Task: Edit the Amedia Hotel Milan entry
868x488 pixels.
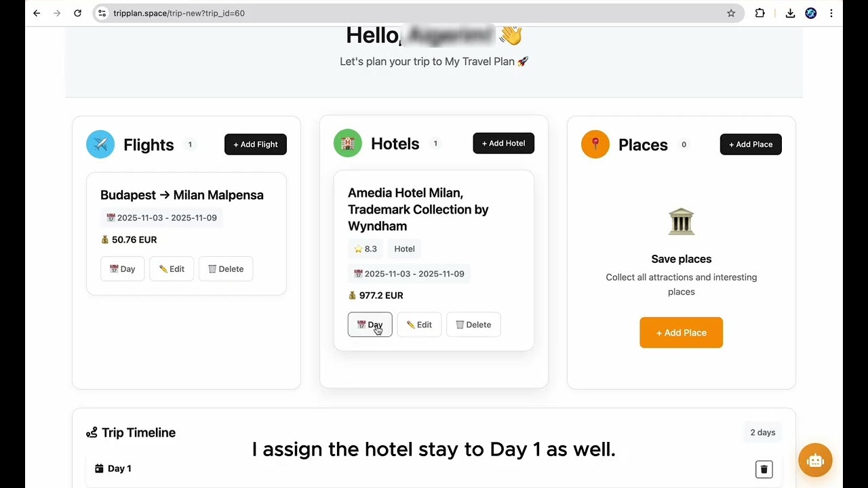Action: pos(419,325)
